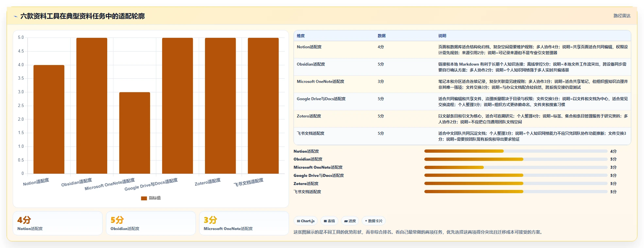
Task: Click the Obsidian适配度 progress bar
Action: tap(516, 159)
